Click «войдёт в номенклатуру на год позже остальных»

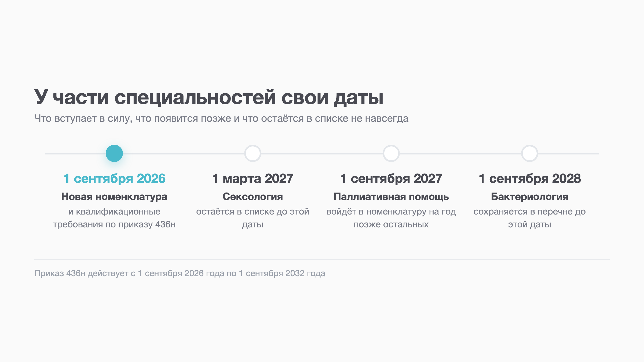coord(391,218)
